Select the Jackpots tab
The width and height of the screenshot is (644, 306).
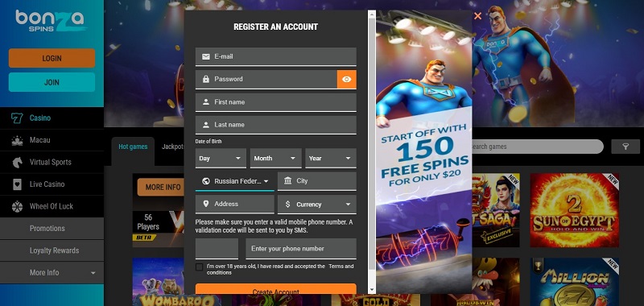coord(172,147)
